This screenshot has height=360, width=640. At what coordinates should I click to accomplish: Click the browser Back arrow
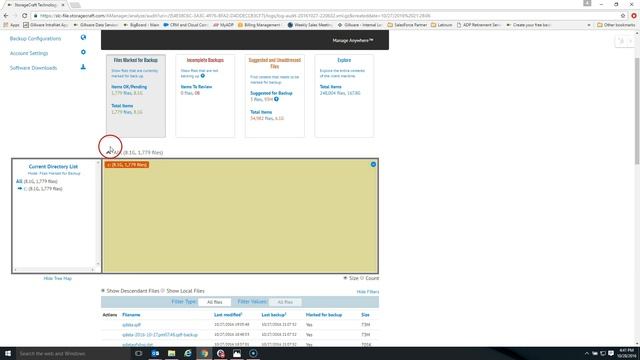6,16
